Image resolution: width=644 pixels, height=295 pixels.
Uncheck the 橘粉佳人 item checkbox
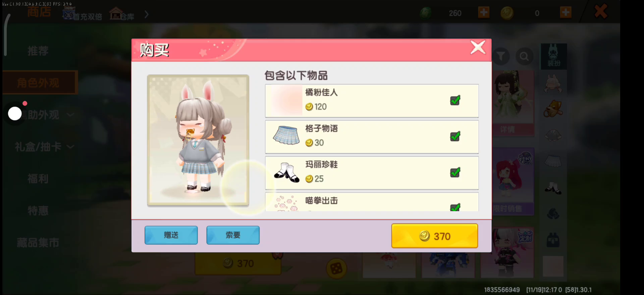(455, 100)
